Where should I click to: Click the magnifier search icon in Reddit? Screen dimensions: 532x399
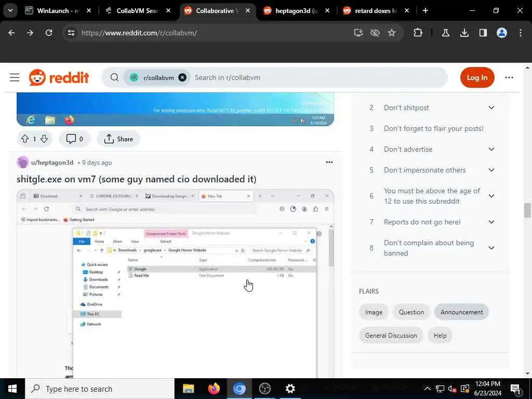115,77
